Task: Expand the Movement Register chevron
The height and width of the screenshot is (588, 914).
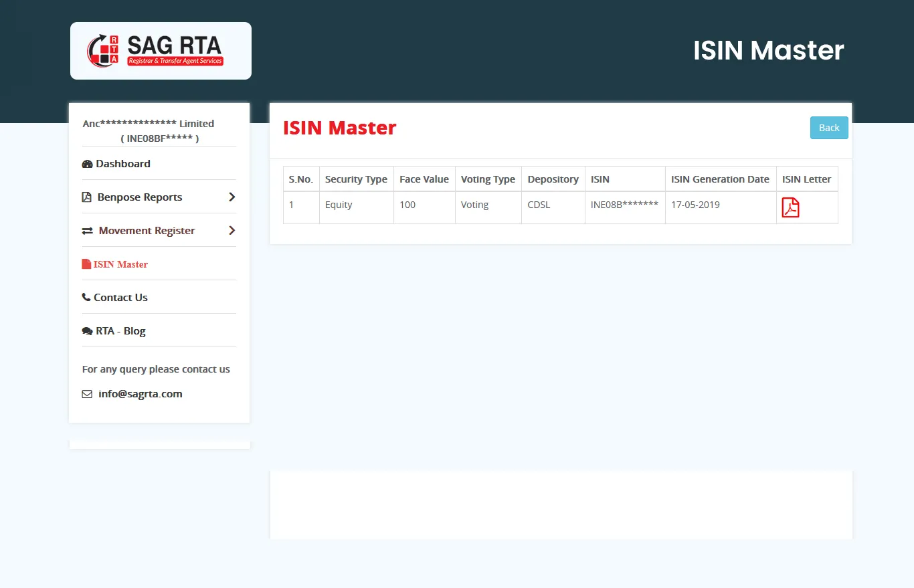Action: 232,231
